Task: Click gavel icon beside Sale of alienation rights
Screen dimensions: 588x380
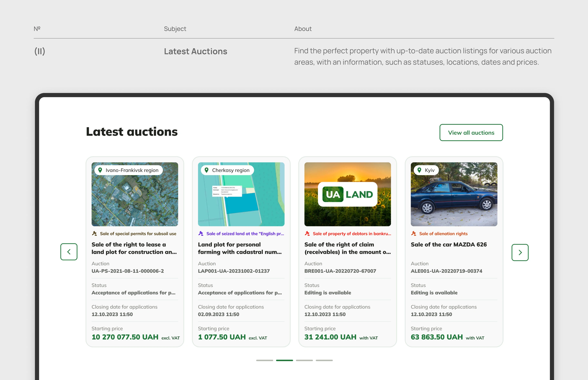Action: tap(413, 234)
